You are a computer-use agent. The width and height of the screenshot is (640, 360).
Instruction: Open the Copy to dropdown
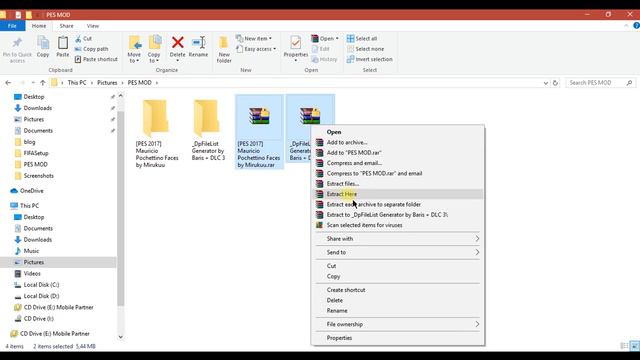click(x=154, y=49)
